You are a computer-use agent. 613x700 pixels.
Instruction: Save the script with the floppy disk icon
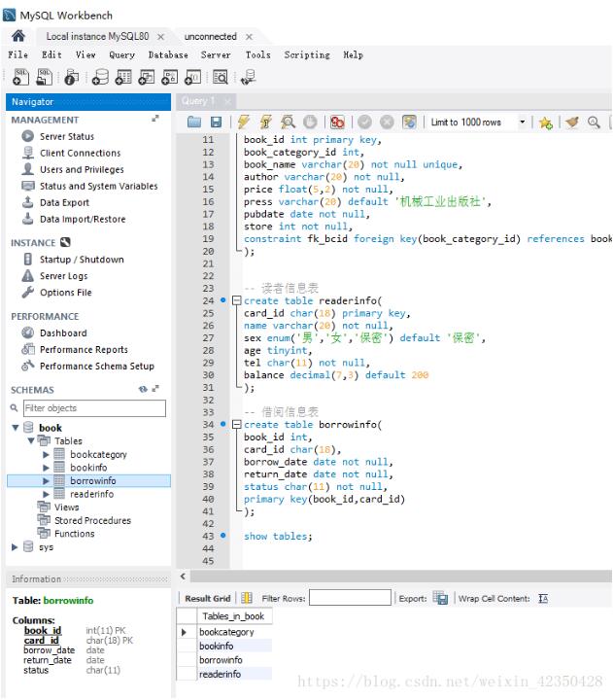[216, 122]
